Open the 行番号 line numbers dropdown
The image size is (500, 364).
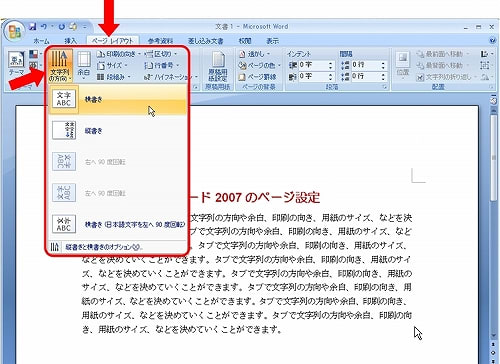click(x=163, y=65)
